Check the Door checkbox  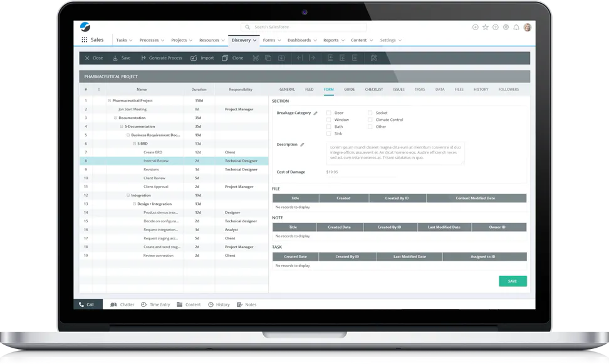(x=328, y=113)
